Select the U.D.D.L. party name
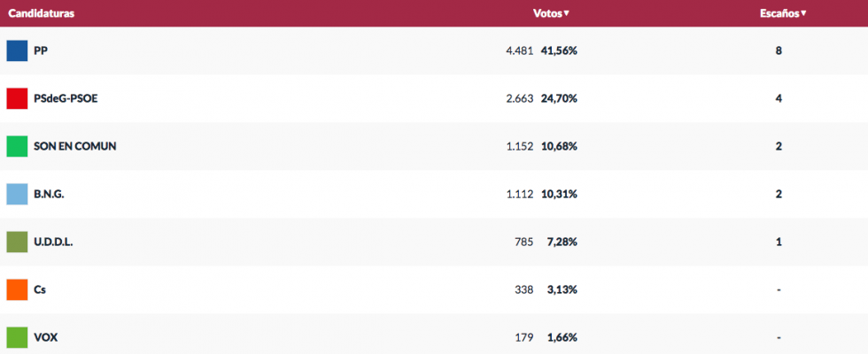The image size is (868, 354). tap(53, 242)
